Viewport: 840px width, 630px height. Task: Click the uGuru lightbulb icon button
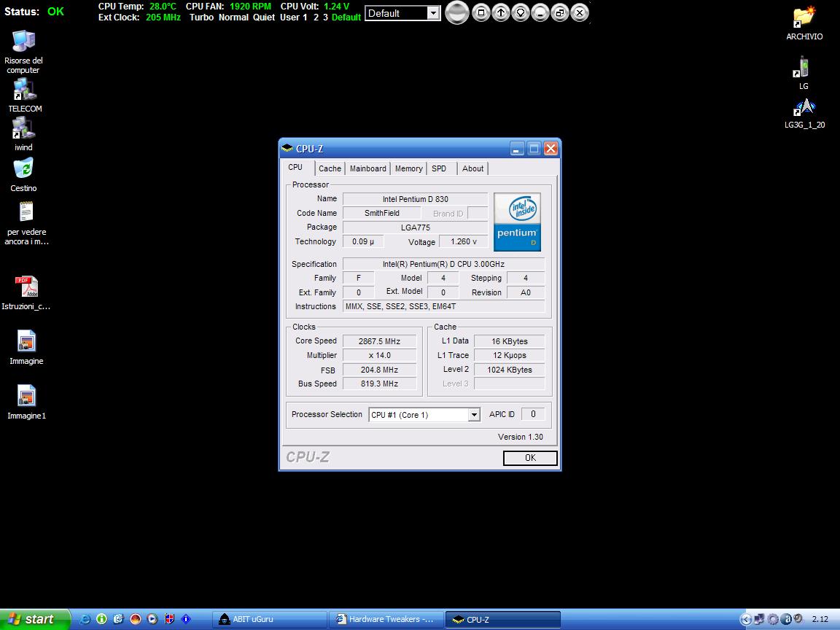520,12
